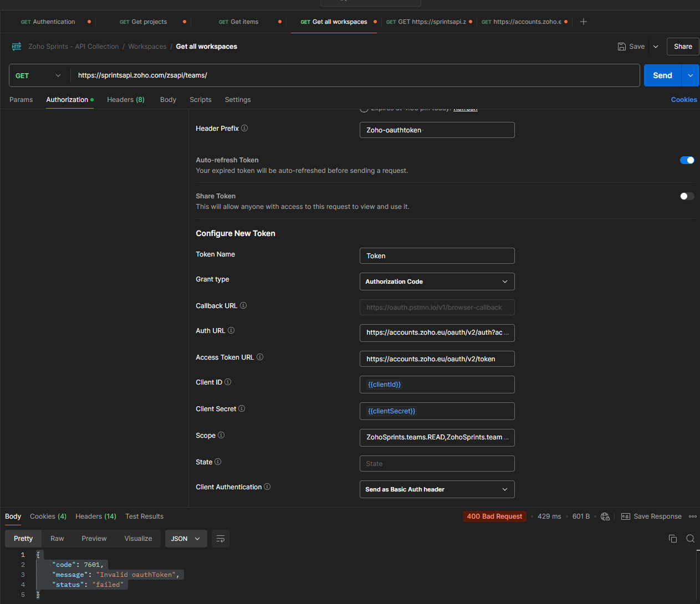The width and height of the screenshot is (700, 604).
Task: Click the "Invalid oauthToken" message value
Action: pyautogui.click(x=136, y=575)
